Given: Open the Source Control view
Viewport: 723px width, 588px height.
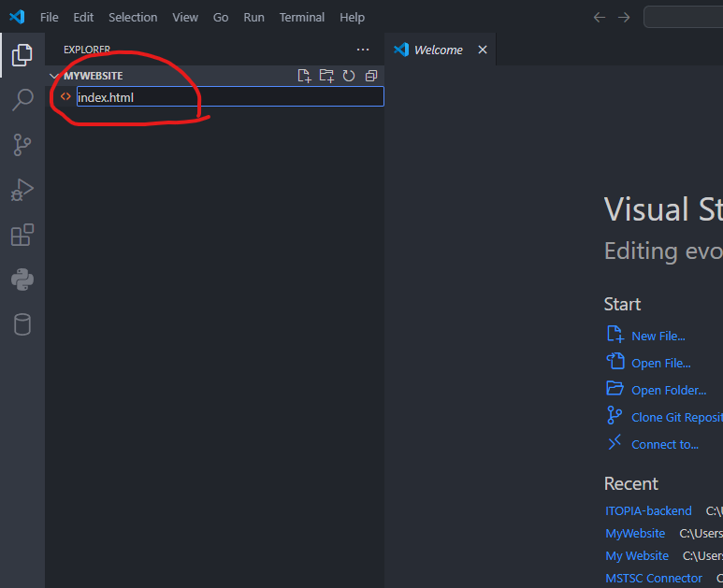Looking at the screenshot, I should click(22, 145).
